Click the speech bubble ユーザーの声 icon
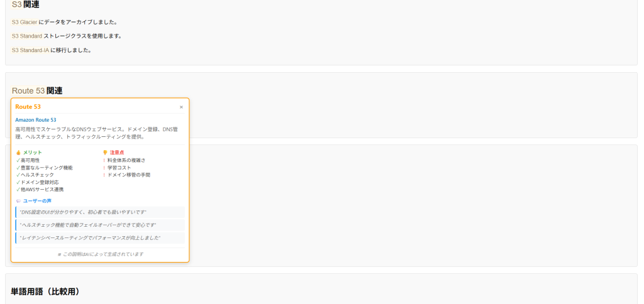This screenshot has width=644, height=304. pos(18,201)
